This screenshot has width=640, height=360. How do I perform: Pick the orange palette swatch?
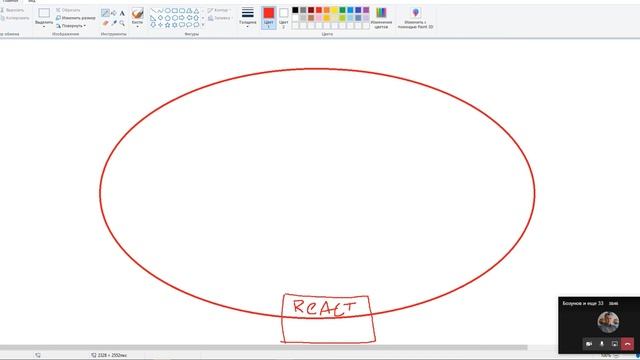click(327, 10)
